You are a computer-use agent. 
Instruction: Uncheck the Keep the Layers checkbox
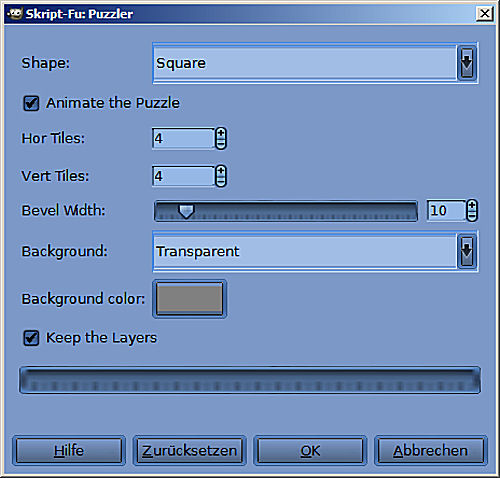31,338
